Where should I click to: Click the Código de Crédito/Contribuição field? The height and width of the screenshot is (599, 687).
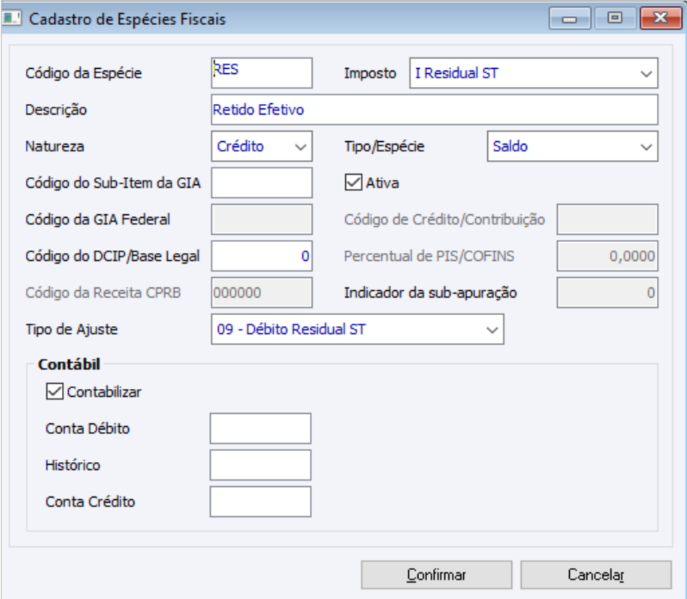[607, 219]
